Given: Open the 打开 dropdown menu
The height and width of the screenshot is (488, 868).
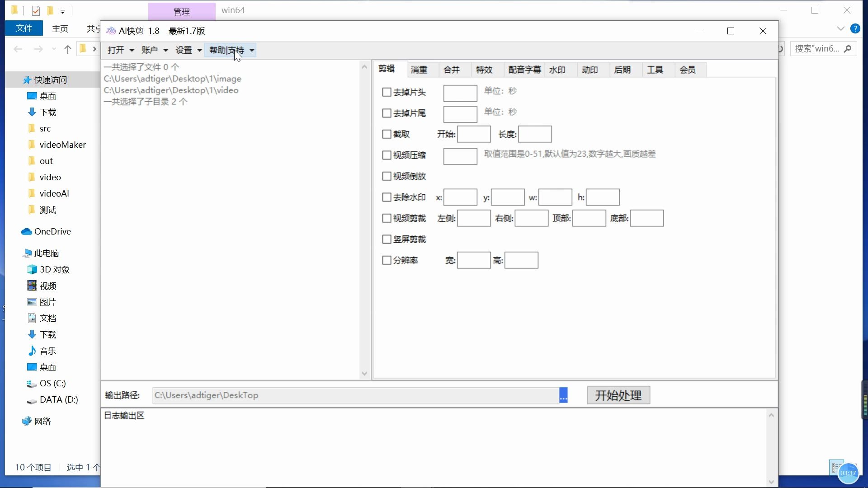Looking at the screenshot, I should point(120,50).
